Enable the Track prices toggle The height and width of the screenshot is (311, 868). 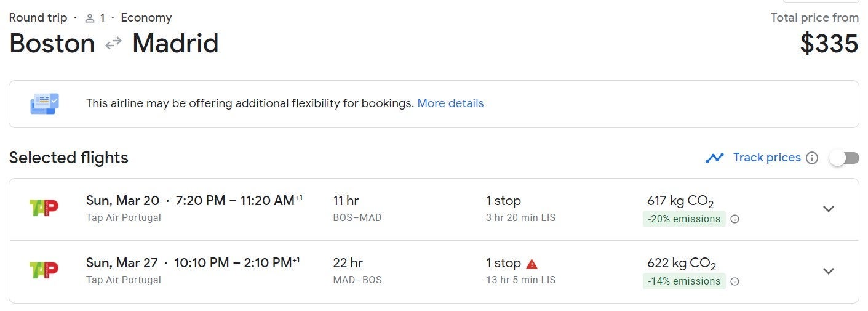click(843, 158)
